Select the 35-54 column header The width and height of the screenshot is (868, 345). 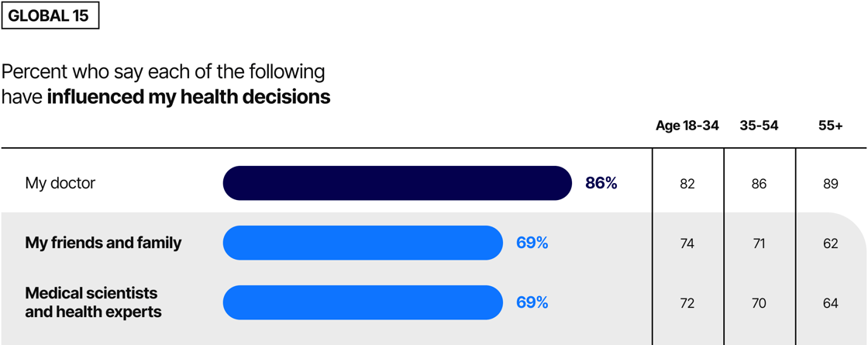[759, 126]
